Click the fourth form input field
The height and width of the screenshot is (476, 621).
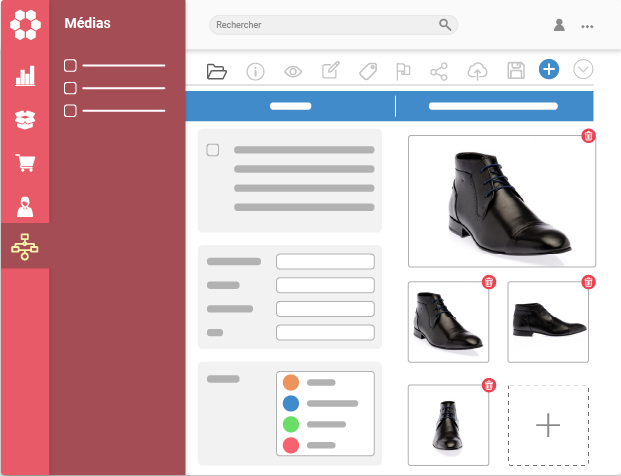(x=325, y=333)
